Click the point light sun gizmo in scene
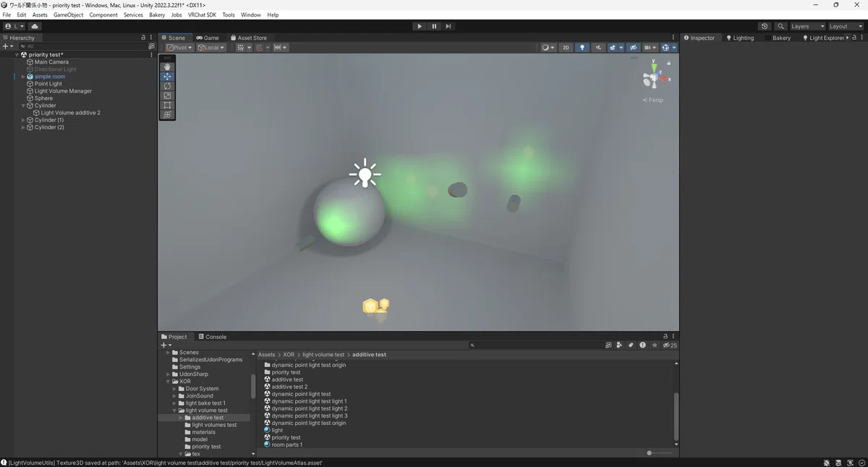The width and height of the screenshot is (868, 467). (x=365, y=174)
